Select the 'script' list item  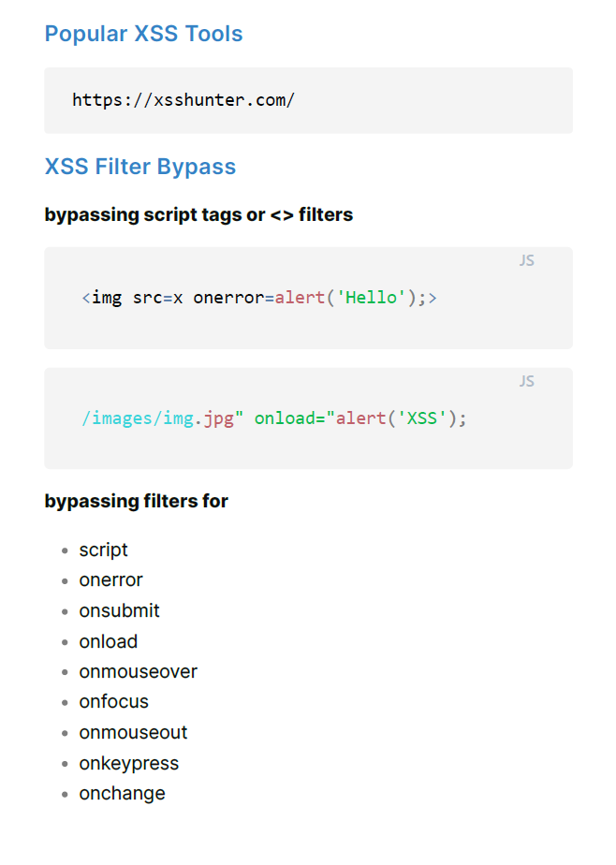pyautogui.click(x=103, y=550)
